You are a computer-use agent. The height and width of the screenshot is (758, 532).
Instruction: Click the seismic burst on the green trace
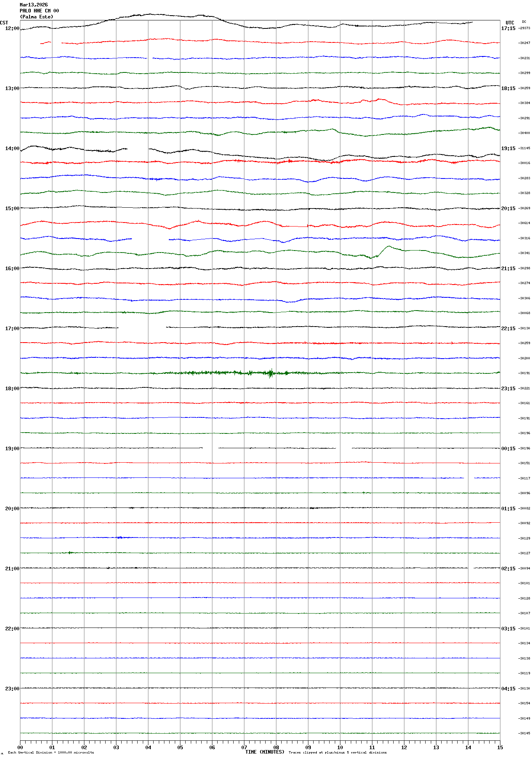(x=271, y=373)
